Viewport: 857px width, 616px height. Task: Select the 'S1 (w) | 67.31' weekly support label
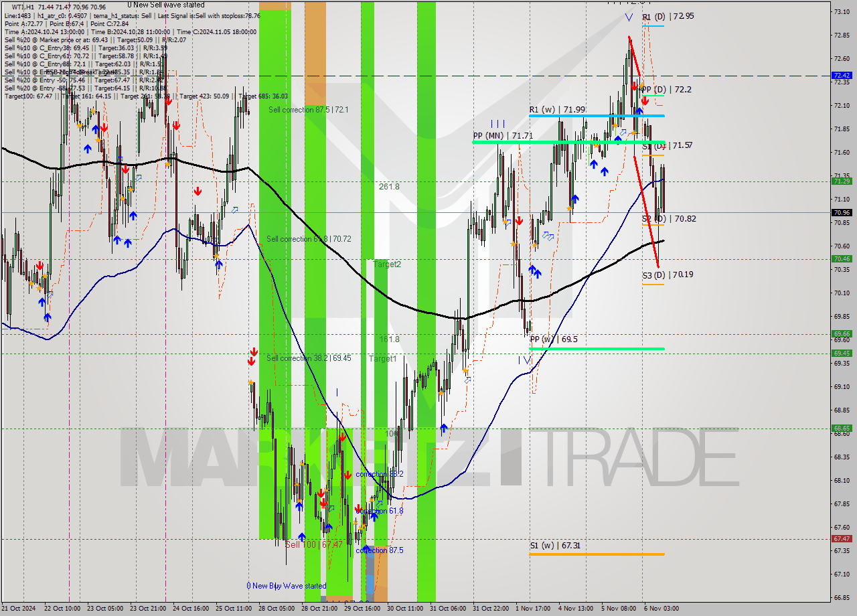(554, 546)
